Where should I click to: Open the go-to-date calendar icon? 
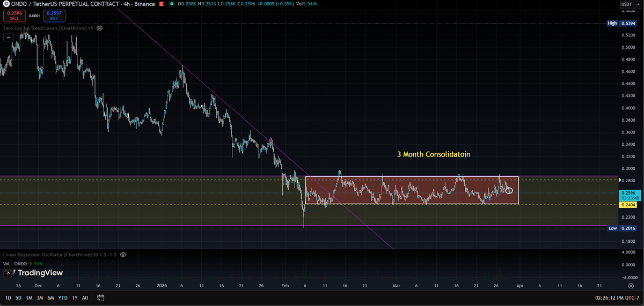point(100,297)
